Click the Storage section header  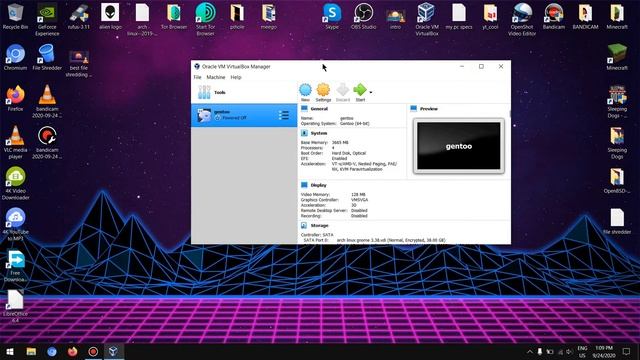point(319,225)
